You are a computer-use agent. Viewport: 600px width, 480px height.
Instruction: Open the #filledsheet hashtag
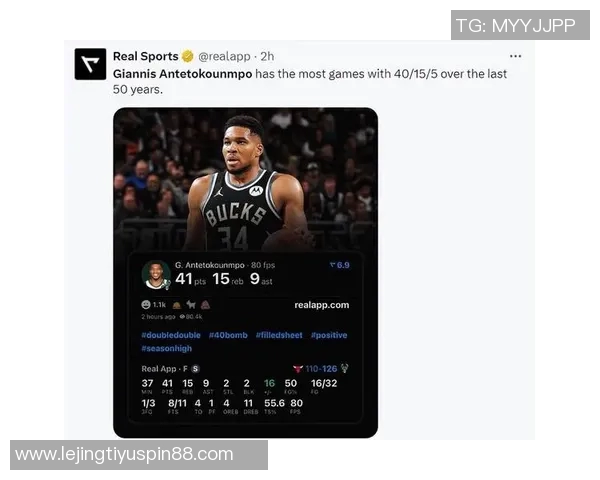279,335
